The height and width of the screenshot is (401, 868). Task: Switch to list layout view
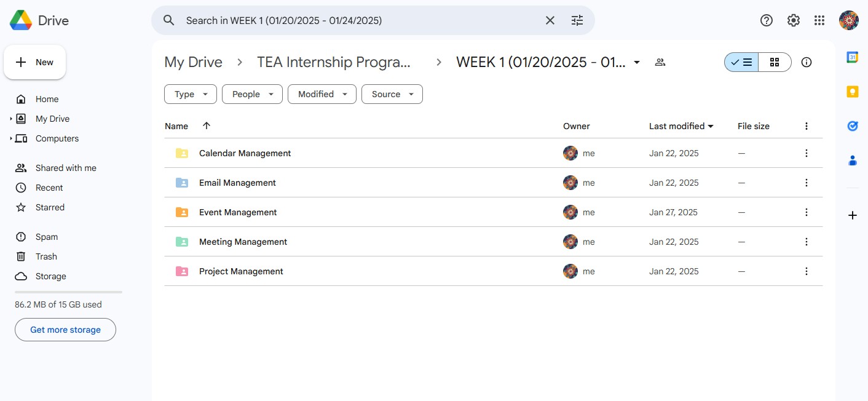[x=741, y=62]
